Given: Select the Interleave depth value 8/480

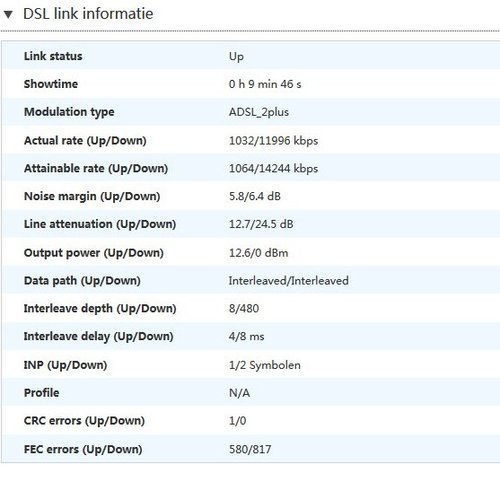Looking at the screenshot, I should pos(244,308).
